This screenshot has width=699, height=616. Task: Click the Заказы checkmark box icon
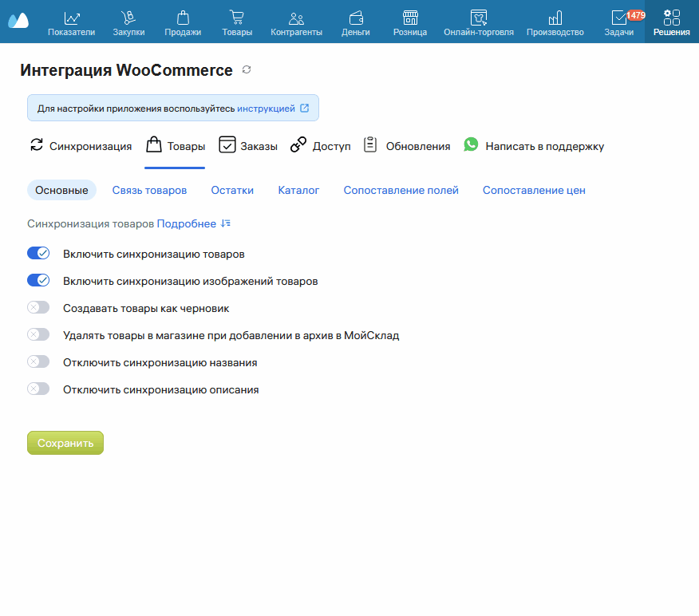(227, 145)
